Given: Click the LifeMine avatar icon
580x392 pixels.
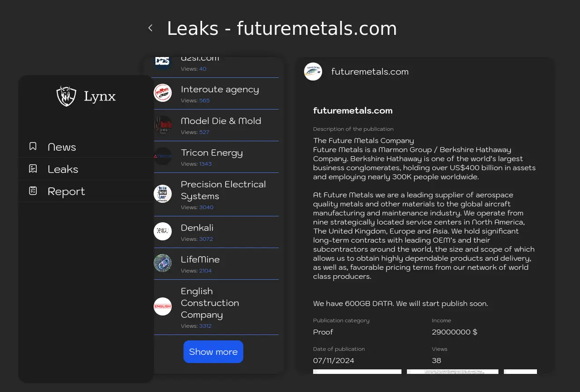Looking at the screenshot, I should pyautogui.click(x=163, y=263).
